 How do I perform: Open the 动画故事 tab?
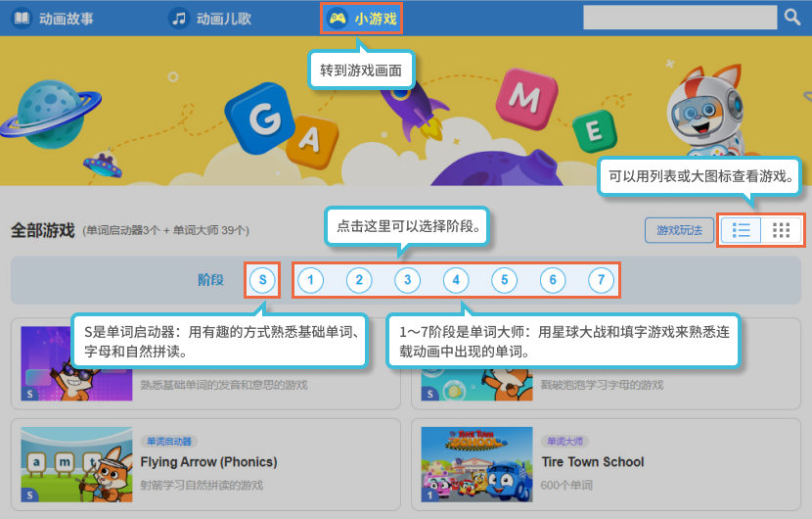(54, 18)
